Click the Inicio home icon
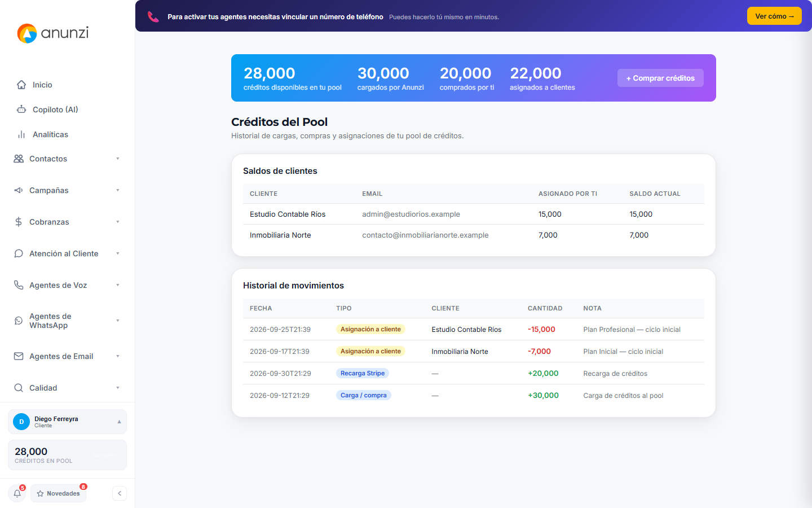 [21, 85]
